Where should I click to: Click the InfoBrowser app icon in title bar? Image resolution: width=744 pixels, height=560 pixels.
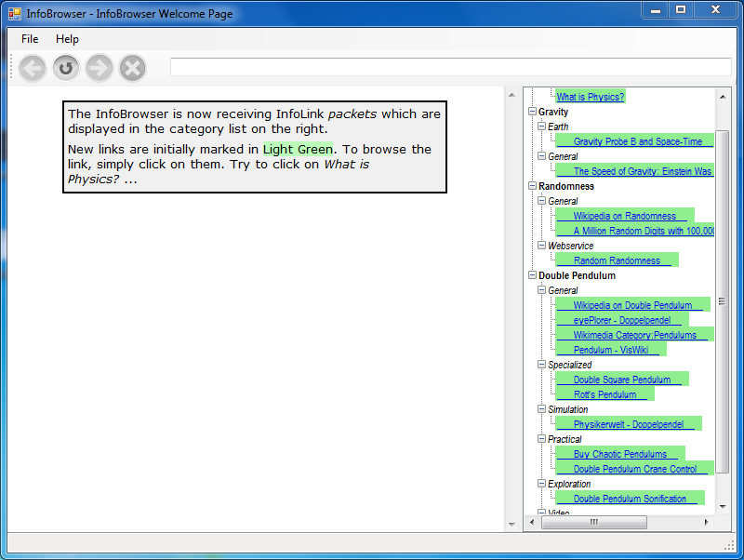[x=15, y=14]
